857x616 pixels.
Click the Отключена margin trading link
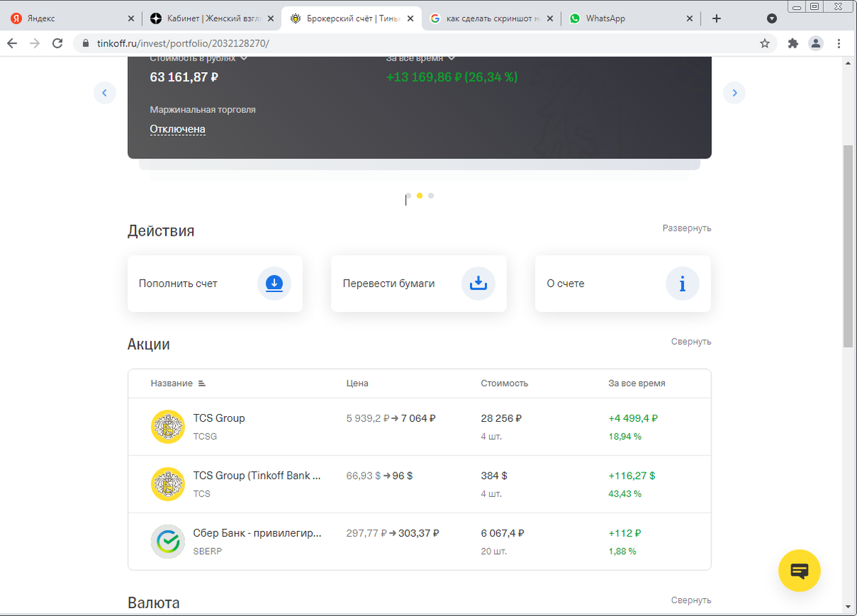pyautogui.click(x=178, y=129)
